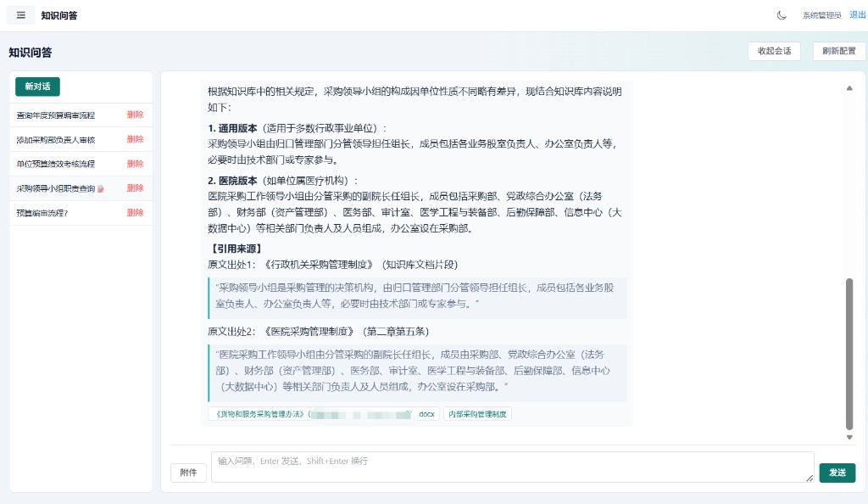Click quoted block starting 医院采购工作领导小组
This screenshot has width=868, height=504.
[x=417, y=372]
